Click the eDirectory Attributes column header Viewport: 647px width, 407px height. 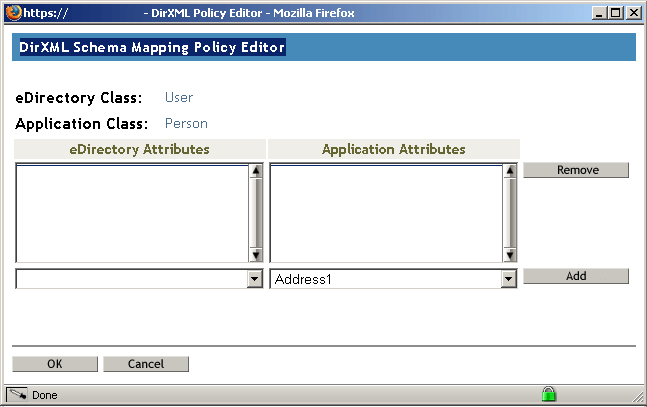[x=139, y=149]
